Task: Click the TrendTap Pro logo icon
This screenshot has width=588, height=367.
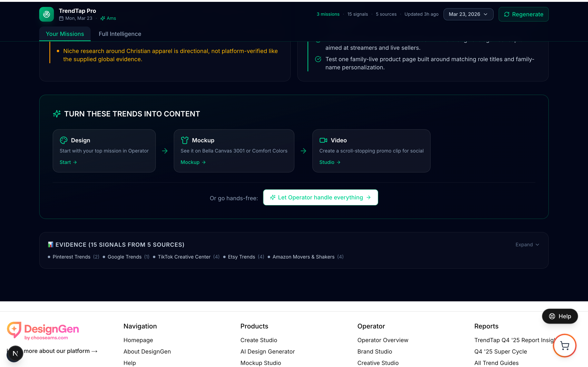Action: coord(46,14)
